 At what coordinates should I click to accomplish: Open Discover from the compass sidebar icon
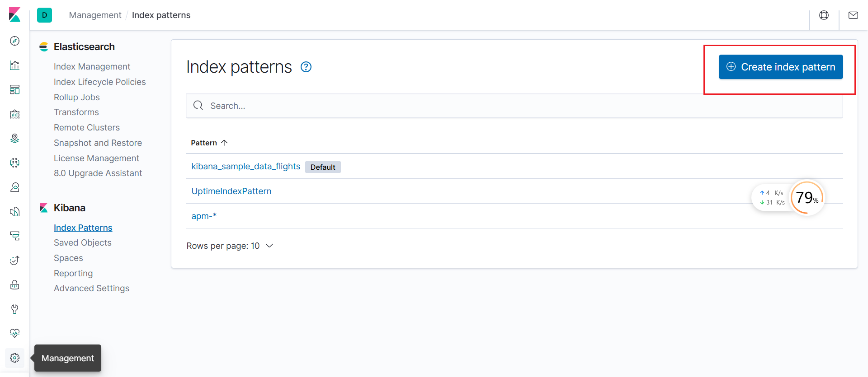click(14, 41)
